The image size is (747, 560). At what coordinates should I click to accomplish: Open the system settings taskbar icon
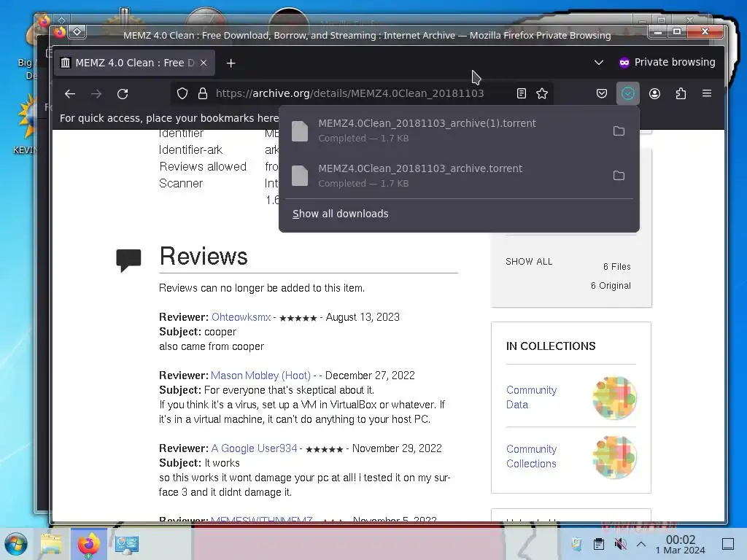pos(127,544)
